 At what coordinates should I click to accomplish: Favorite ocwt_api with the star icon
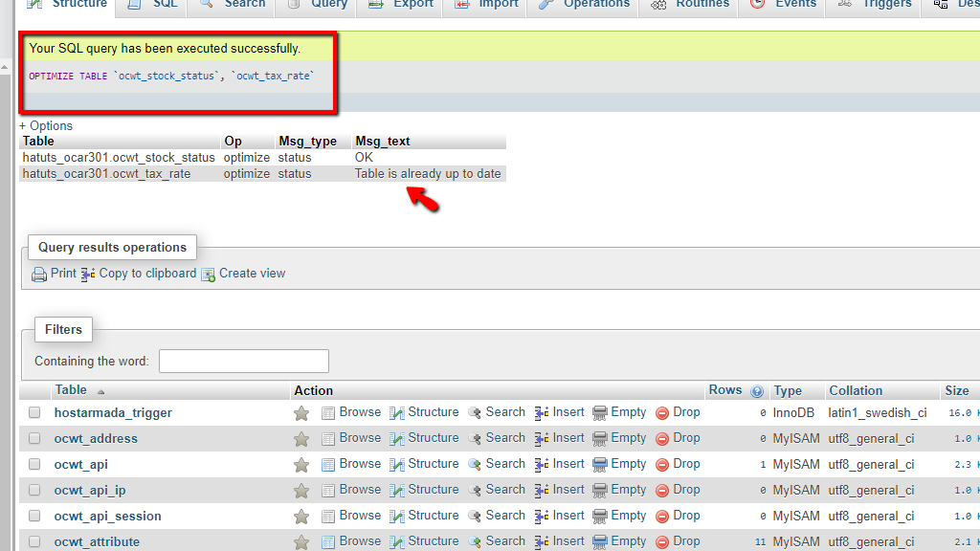[301, 465]
